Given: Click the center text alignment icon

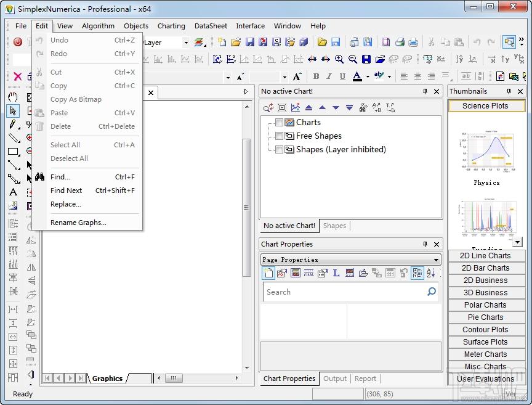Looking at the screenshot, I should (x=417, y=76).
